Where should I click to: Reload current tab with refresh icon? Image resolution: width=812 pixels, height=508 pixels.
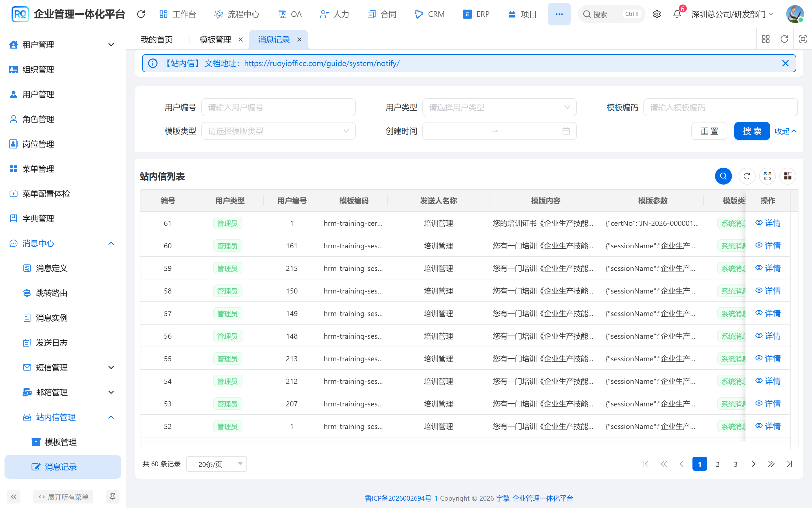784,39
